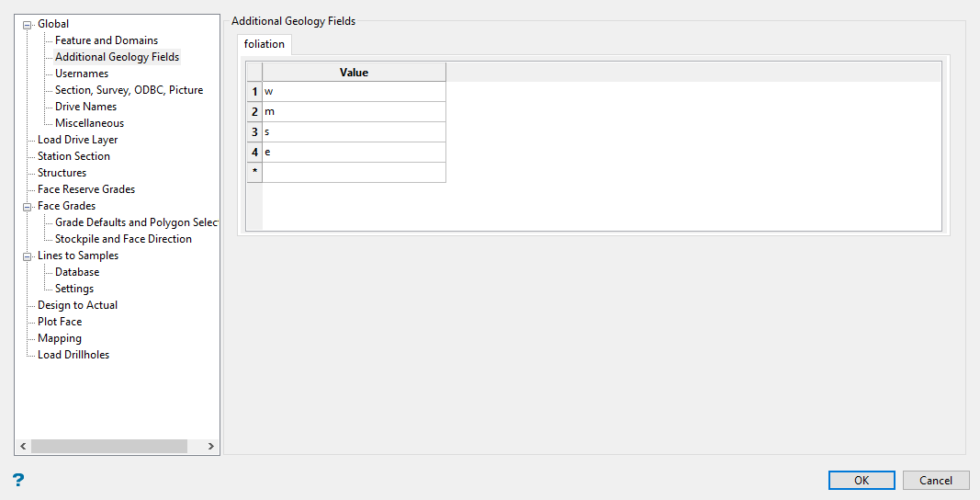Open Face Reserve Grades page
The width and height of the screenshot is (980, 500).
tap(86, 189)
